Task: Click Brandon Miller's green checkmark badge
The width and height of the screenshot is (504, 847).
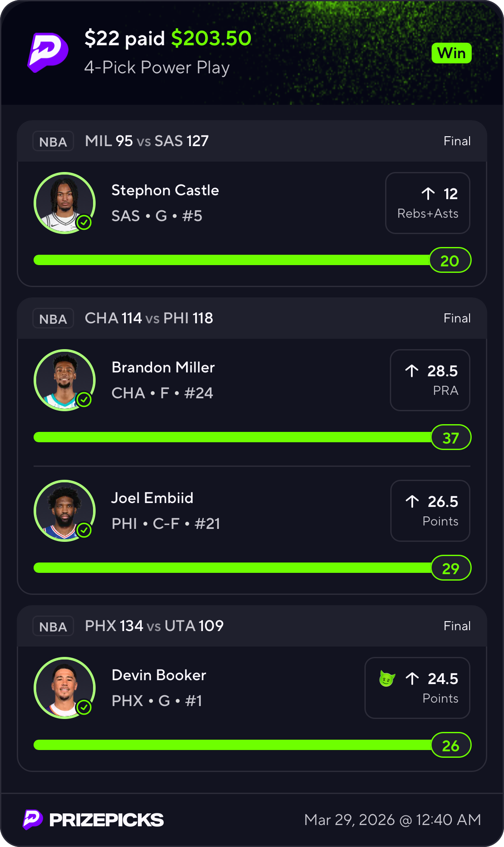Action: tap(84, 400)
